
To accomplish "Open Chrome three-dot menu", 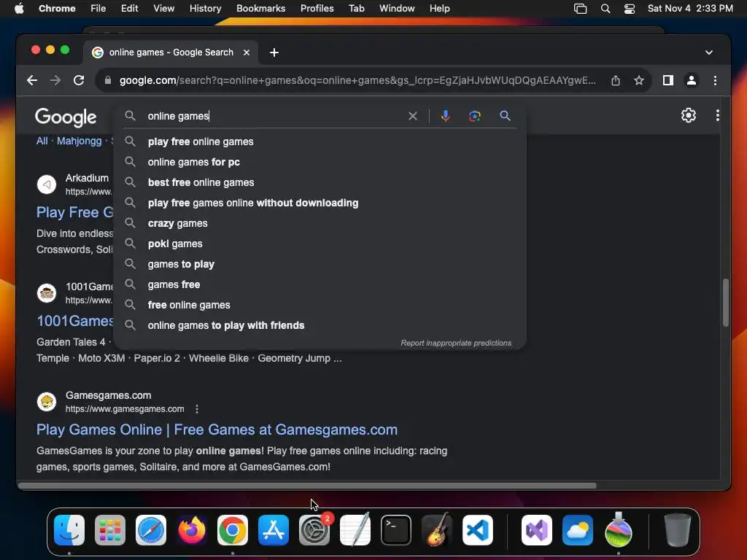I will coord(715,80).
